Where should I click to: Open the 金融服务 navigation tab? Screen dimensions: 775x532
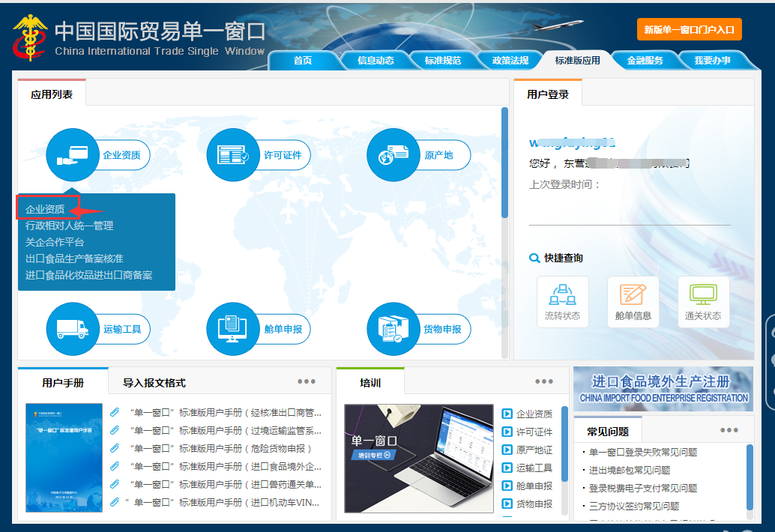coord(645,60)
